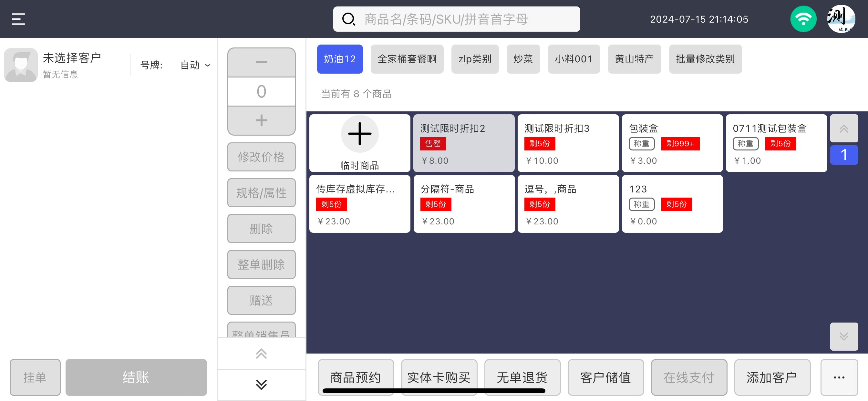Decrease quantity with minus button

pyautogui.click(x=262, y=62)
